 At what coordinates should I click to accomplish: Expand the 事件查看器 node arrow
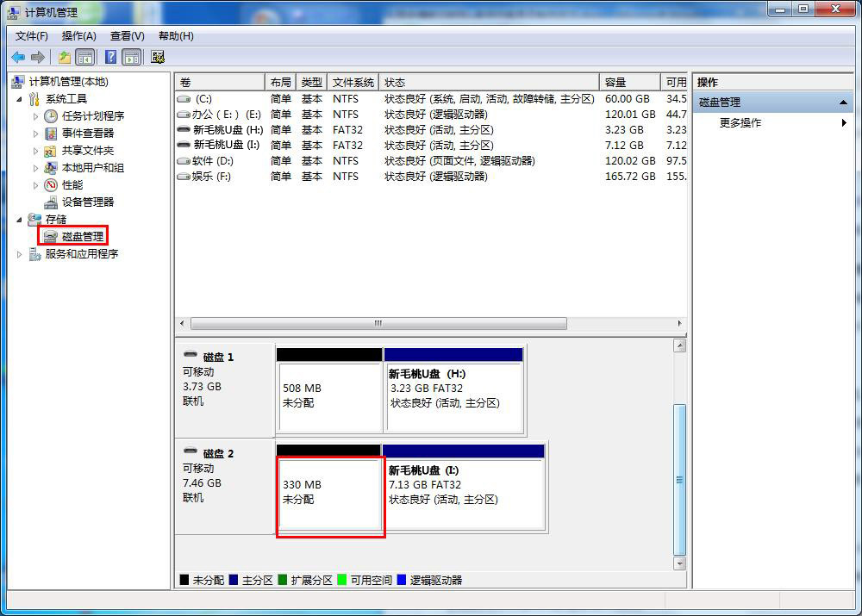pos(35,134)
